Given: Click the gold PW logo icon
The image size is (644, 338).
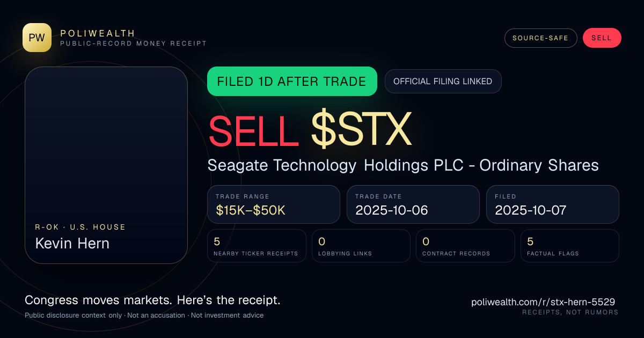Looking at the screenshot, I should point(37,38).
